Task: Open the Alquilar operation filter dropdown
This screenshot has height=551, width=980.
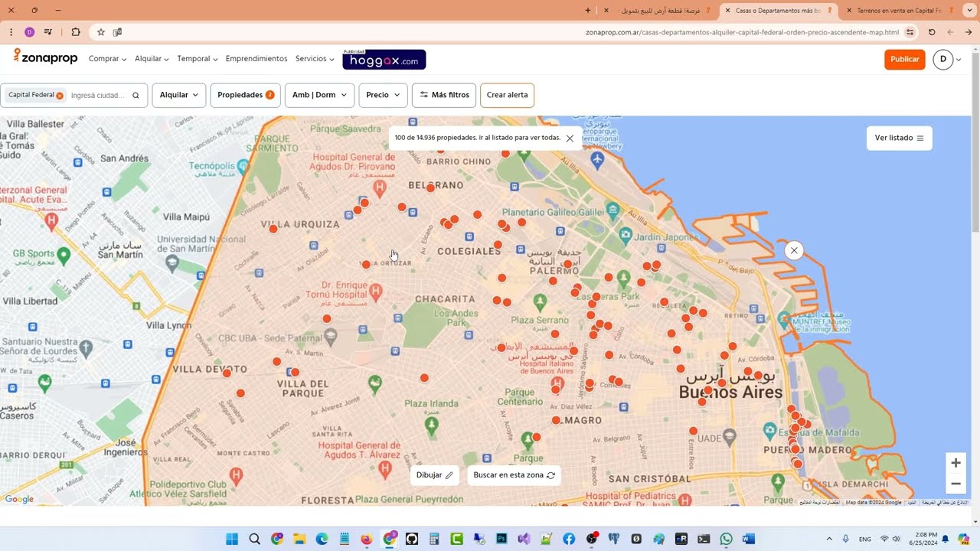Action: point(179,95)
